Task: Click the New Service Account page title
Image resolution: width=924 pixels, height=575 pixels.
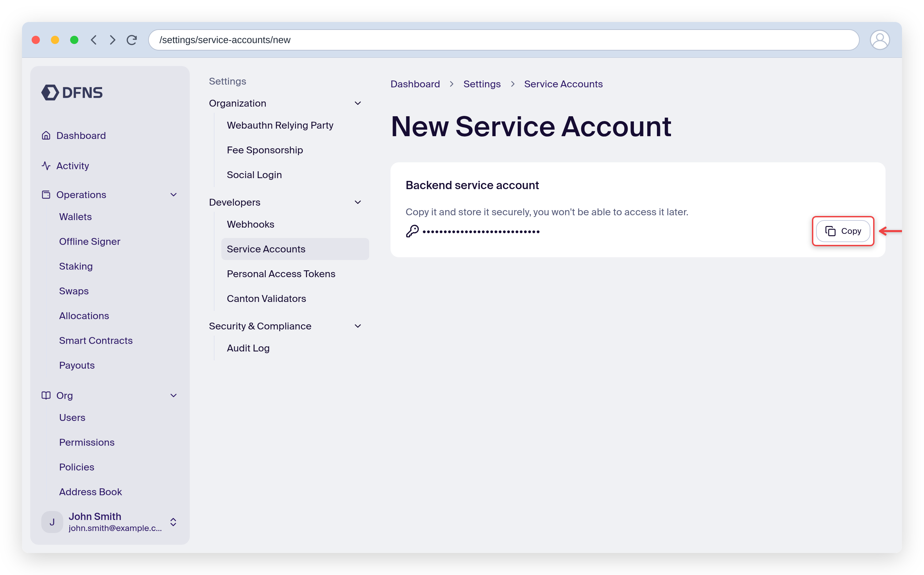Action: coord(531,127)
